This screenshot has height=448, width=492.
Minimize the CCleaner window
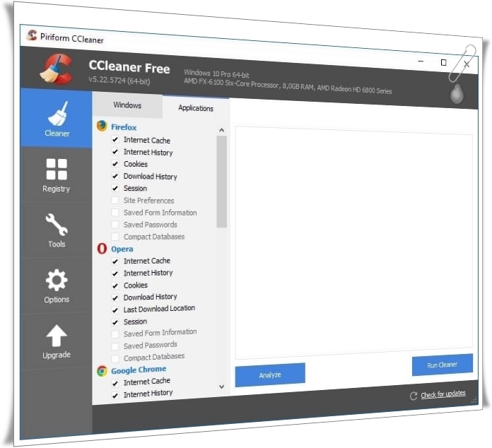coord(421,61)
